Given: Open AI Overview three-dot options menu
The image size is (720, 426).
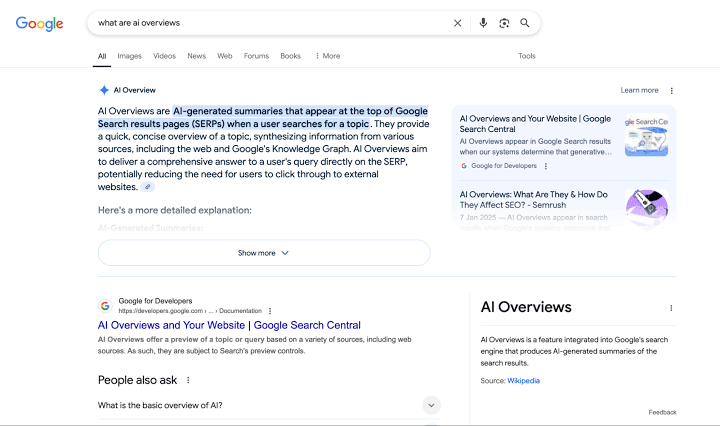Looking at the screenshot, I should 672,90.
